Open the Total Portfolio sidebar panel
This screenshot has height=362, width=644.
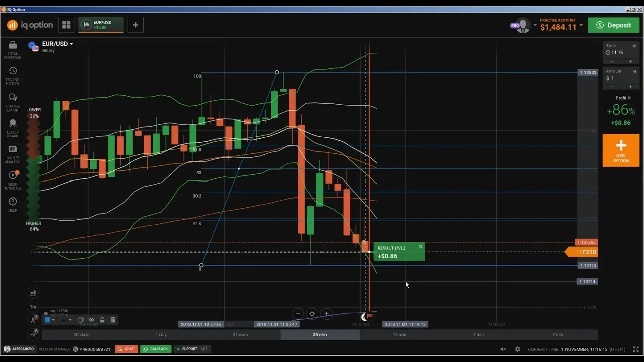pos(13,50)
